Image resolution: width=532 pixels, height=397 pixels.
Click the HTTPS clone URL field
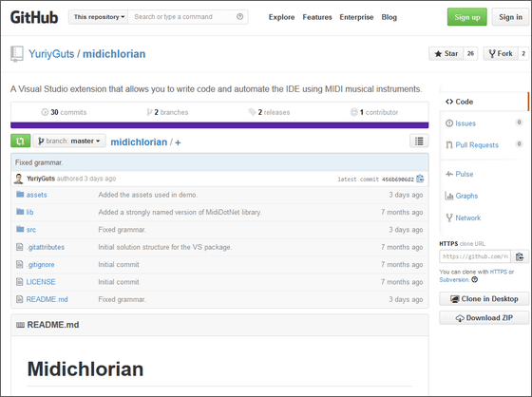(475, 256)
